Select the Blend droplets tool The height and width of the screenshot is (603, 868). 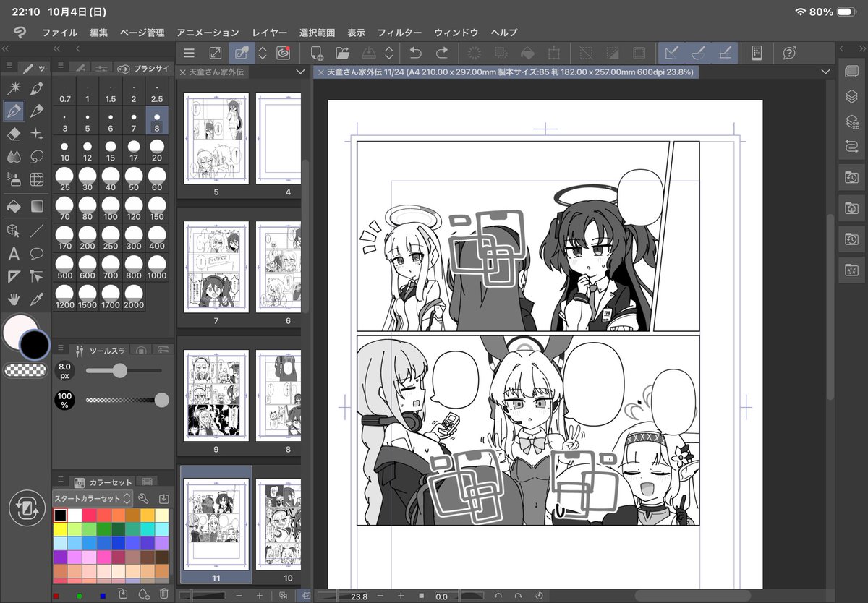[x=14, y=156]
